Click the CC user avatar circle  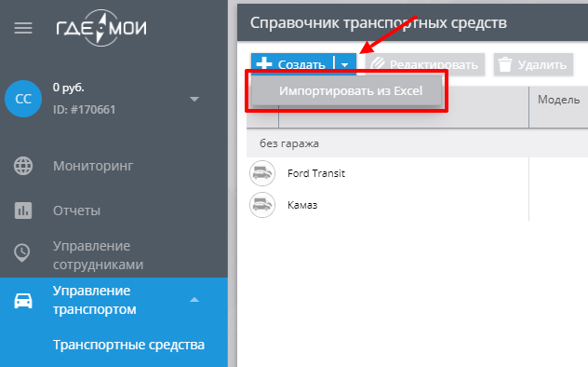[x=23, y=99]
